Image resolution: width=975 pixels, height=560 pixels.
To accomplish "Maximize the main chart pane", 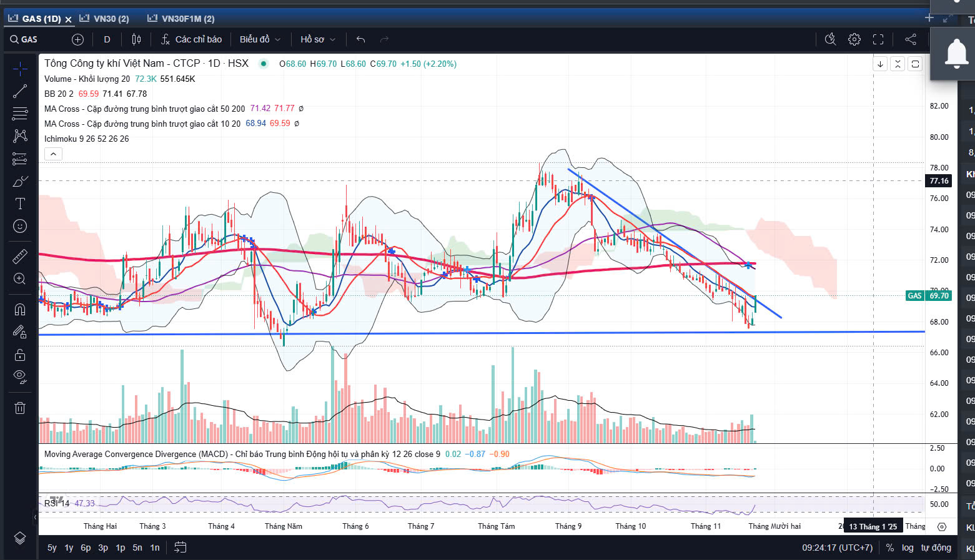I will pyautogui.click(x=915, y=64).
